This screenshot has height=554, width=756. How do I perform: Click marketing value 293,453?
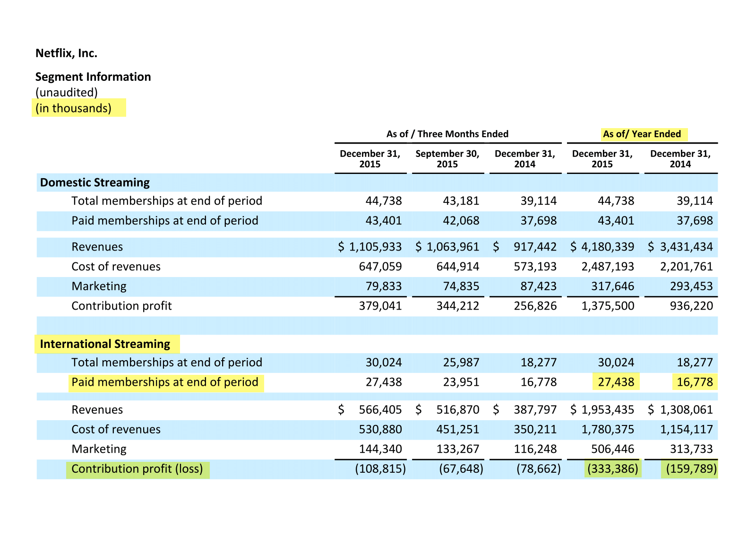(691, 286)
